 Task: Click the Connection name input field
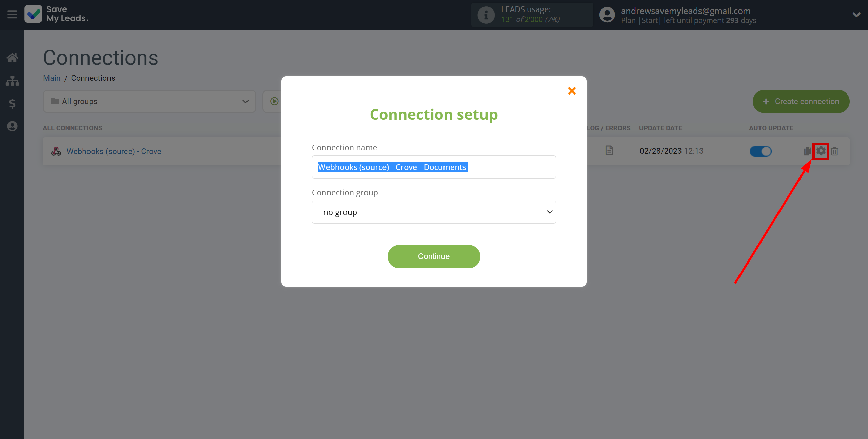point(434,167)
